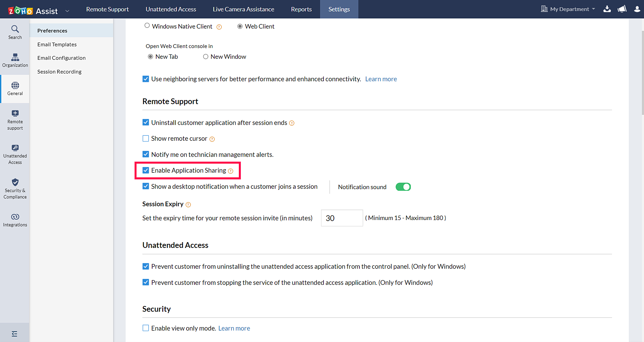Click Learn more about neighboring servers

381,79
